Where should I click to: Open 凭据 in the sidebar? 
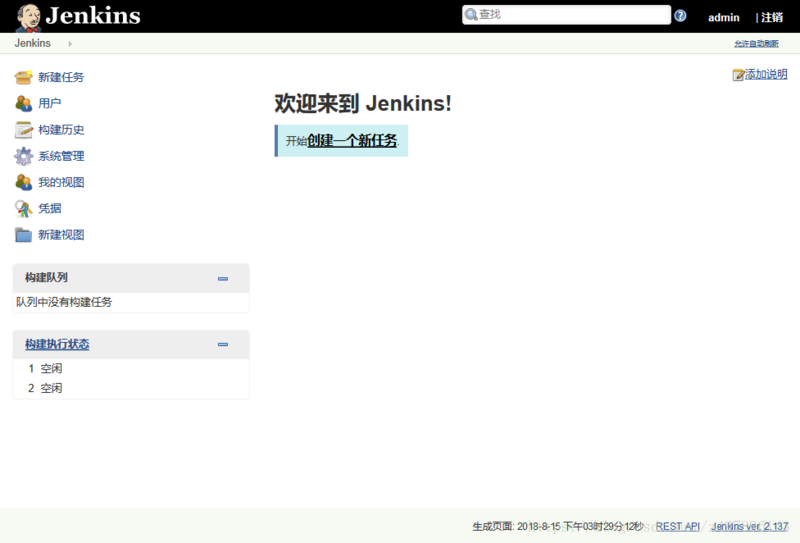(49, 208)
